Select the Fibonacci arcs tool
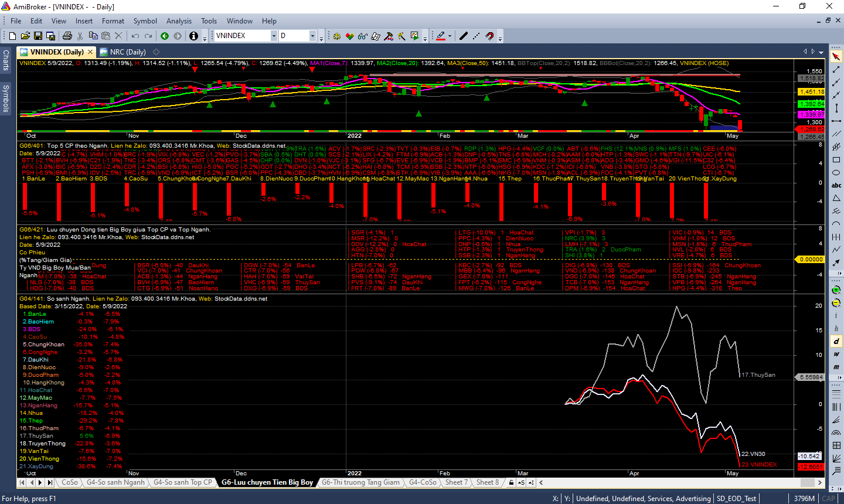Screen dimensions: 844x504 pos(836,433)
